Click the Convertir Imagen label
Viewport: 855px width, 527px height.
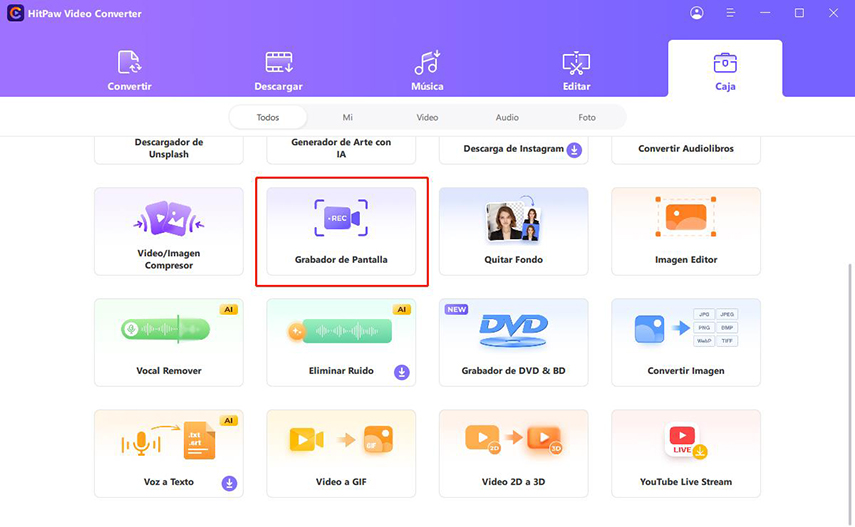pos(686,371)
